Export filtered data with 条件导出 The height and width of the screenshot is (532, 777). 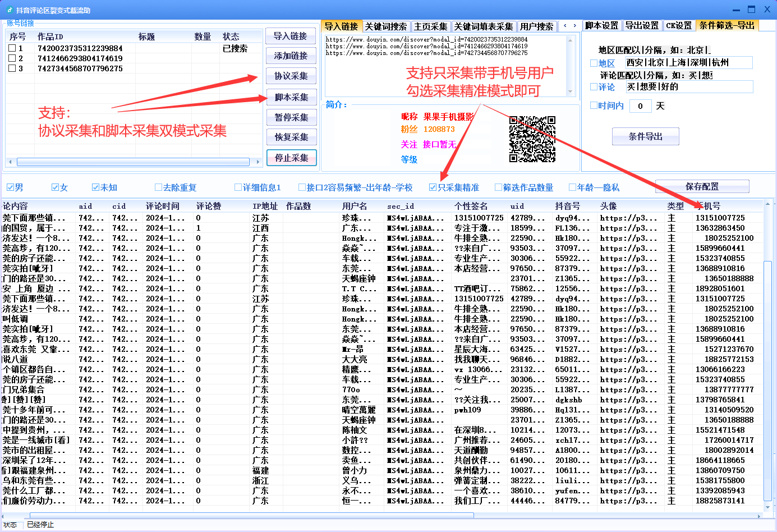tap(646, 136)
